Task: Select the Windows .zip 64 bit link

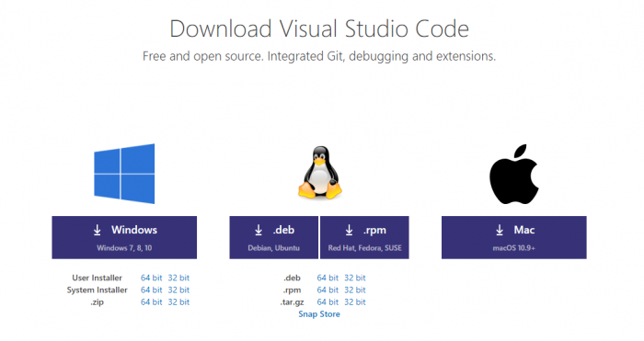Action: tap(151, 302)
